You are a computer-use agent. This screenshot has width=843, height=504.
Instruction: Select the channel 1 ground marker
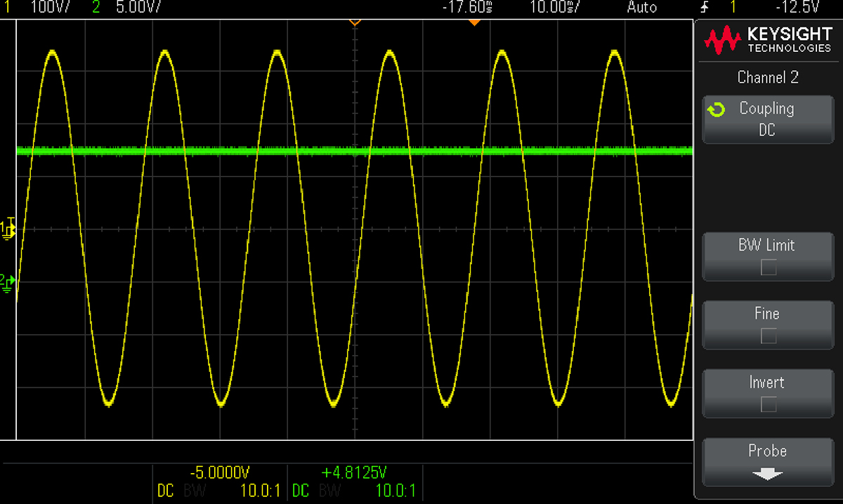[8, 229]
